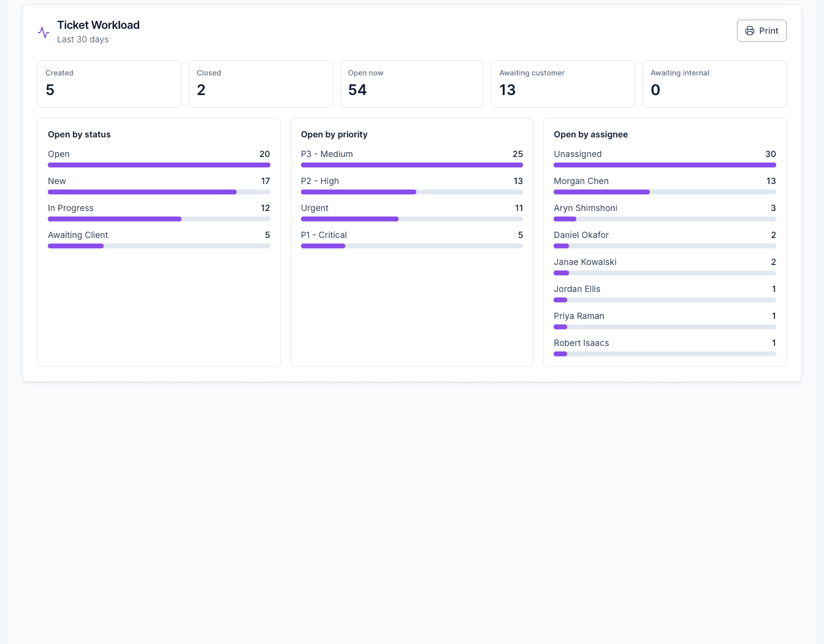Click the "Open by assignee" heading
This screenshot has width=824, height=644.
(590, 134)
